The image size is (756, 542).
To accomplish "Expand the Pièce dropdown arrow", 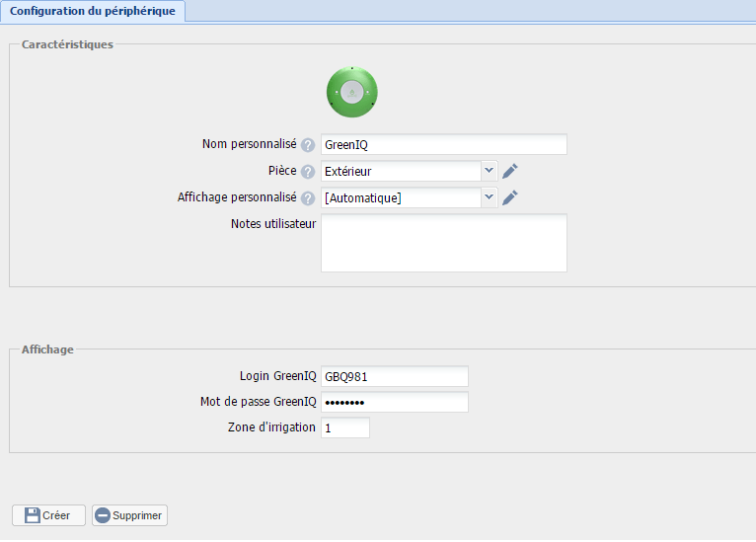I will (490, 171).
